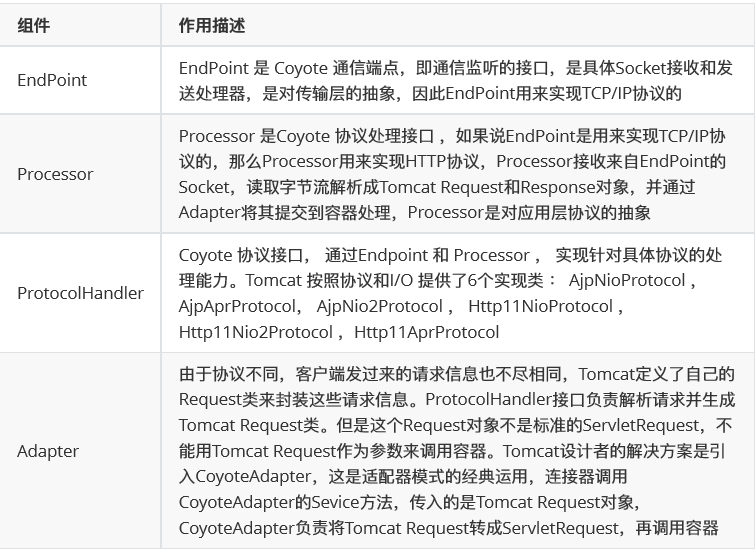The height and width of the screenshot is (549, 756).
Task: Click the 作用描述 column header
Action: click(x=212, y=26)
